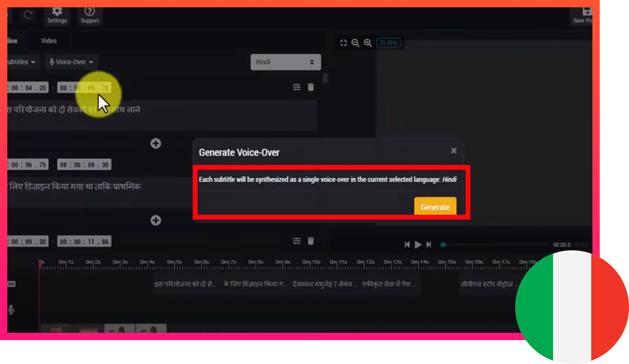The height and width of the screenshot is (364, 629).
Task: Click the 71.41% zoom percentage badge
Action: pyautogui.click(x=388, y=43)
